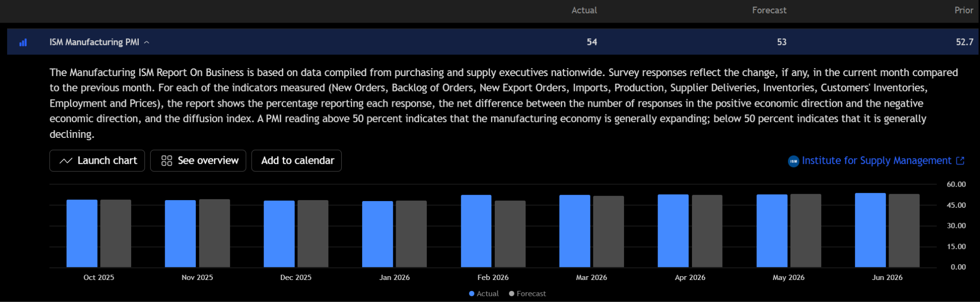Open the Institute for Supply Management link

point(877,161)
